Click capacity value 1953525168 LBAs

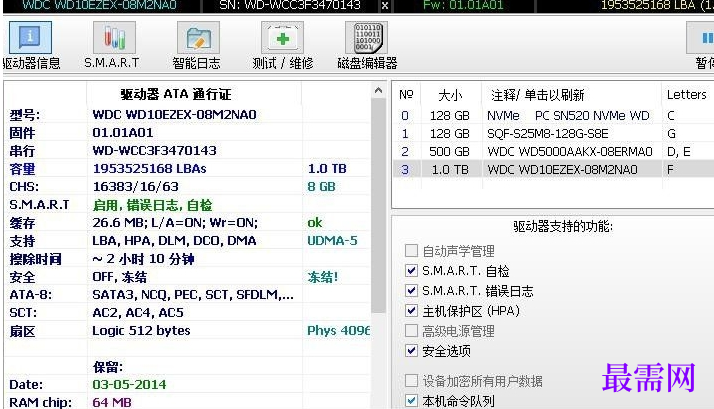149,169
